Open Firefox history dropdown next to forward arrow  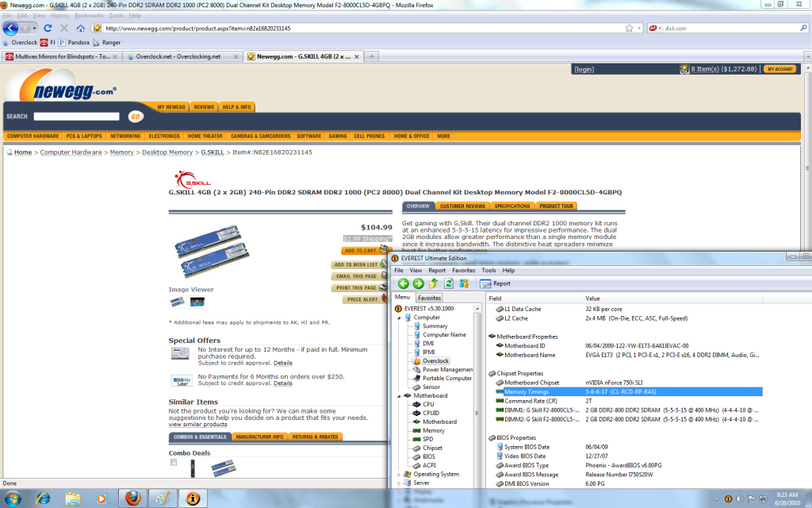pyautogui.click(x=35, y=28)
